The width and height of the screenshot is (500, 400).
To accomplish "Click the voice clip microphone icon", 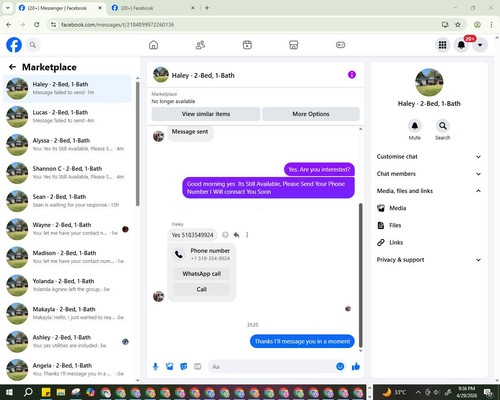I will pos(155,367).
